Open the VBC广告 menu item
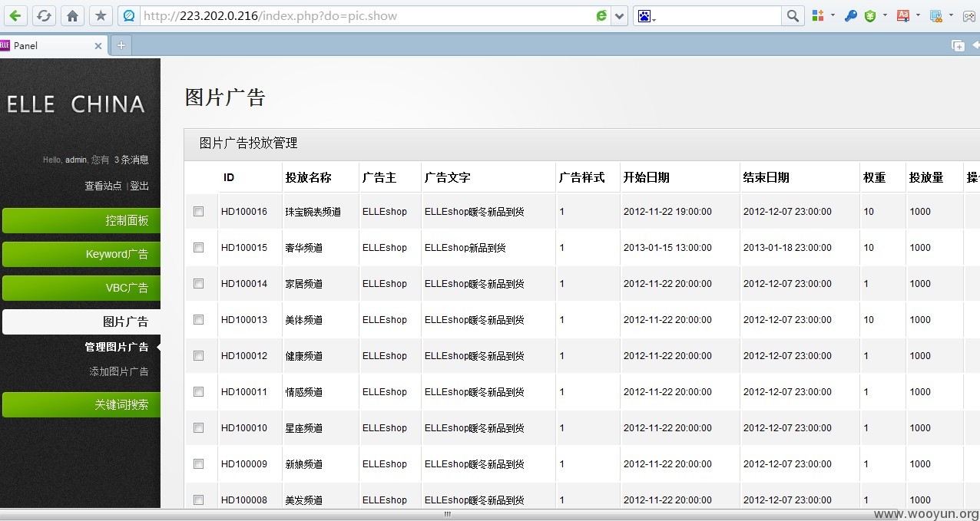 pyautogui.click(x=81, y=289)
